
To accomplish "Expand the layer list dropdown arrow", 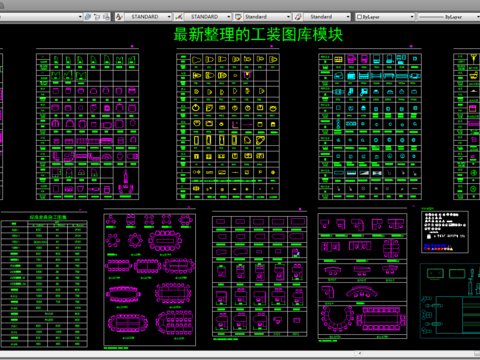I will pos(80,17).
